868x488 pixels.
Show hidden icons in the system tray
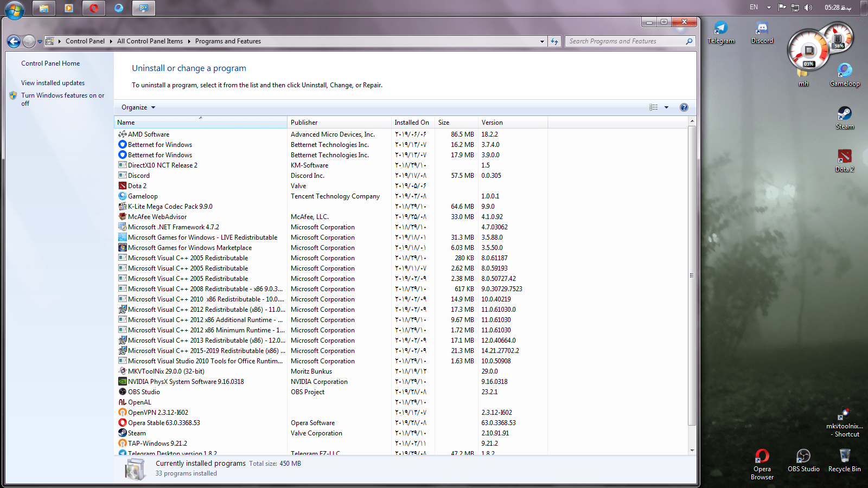(769, 8)
